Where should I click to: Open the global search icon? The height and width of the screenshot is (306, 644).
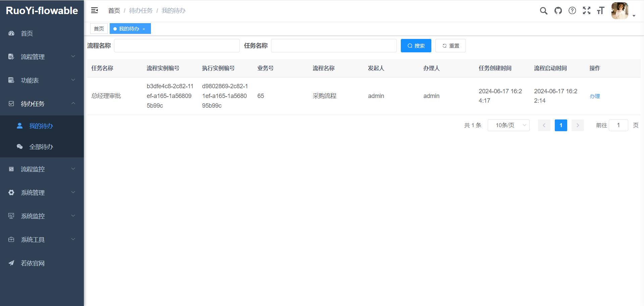pos(543,10)
